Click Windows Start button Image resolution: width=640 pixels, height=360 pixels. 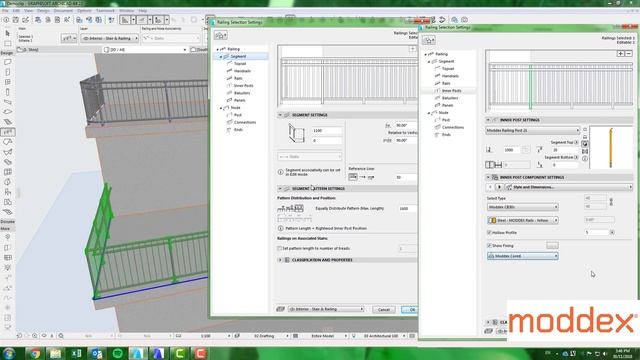coord(9,353)
